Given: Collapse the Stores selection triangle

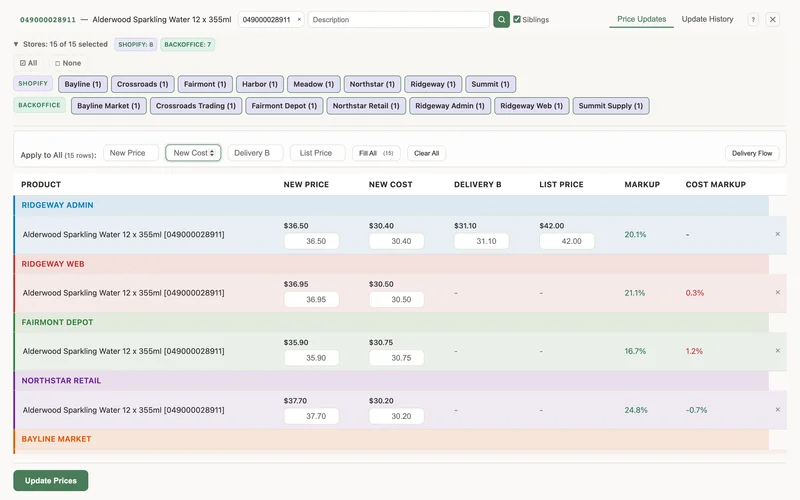Looking at the screenshot, I should (x=16, y=44).
